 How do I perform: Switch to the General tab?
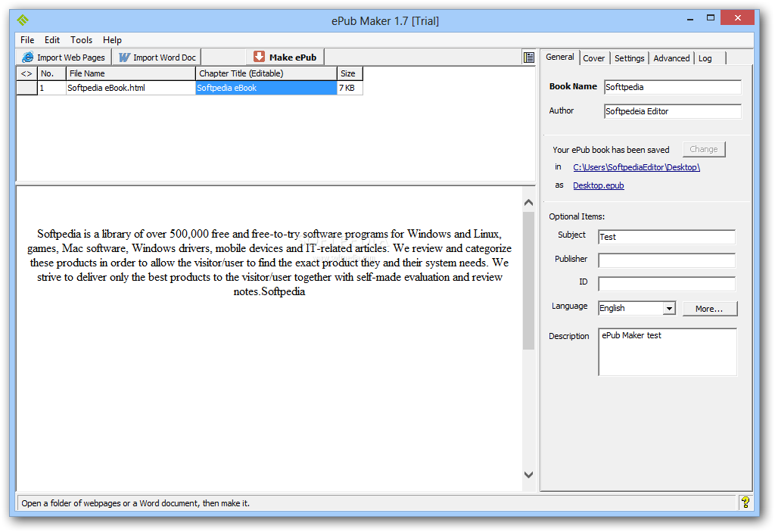click(x=559, y=57)
